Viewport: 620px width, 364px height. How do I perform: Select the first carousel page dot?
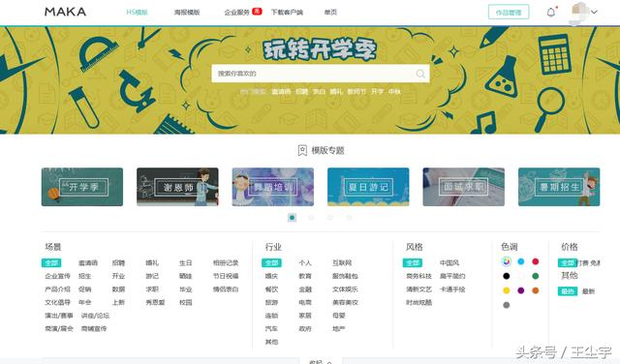pyautogui.click(x=293, y=218)
